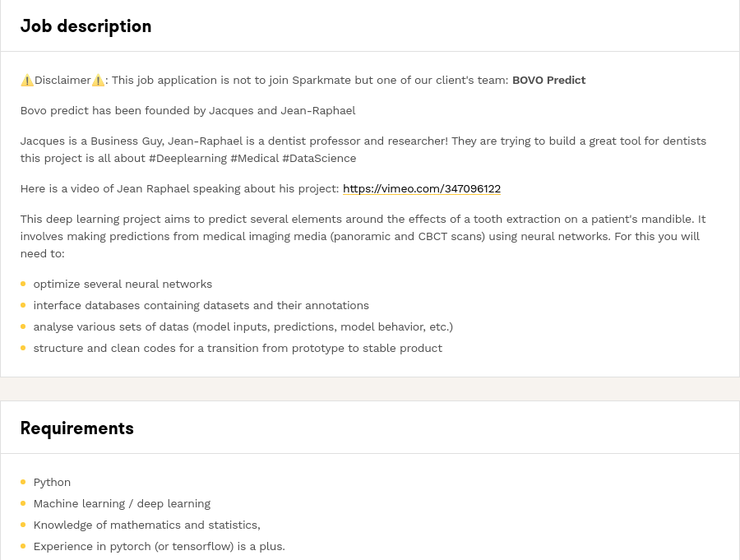The height and width of the screenshot is (560, 740).
Task: Click the warning emoji before Disclaimer
Action: pyautogui.click(x=27, y=81)
